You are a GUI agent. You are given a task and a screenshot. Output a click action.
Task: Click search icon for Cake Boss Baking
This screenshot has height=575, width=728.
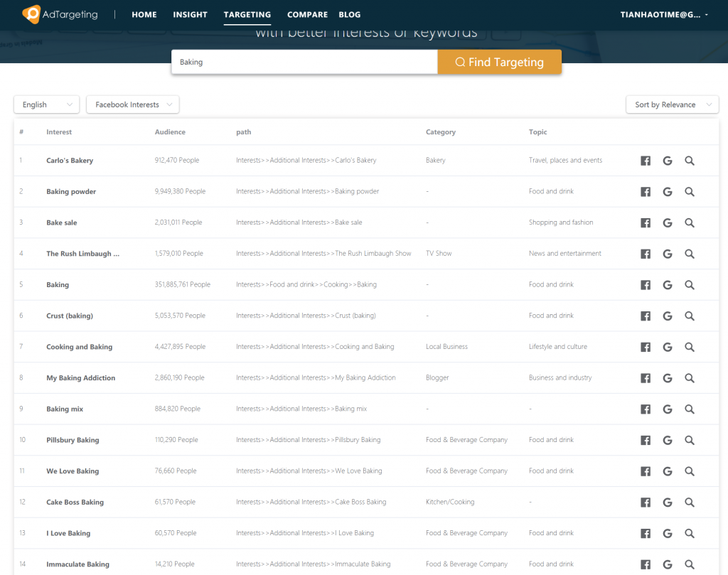point(690,503)
